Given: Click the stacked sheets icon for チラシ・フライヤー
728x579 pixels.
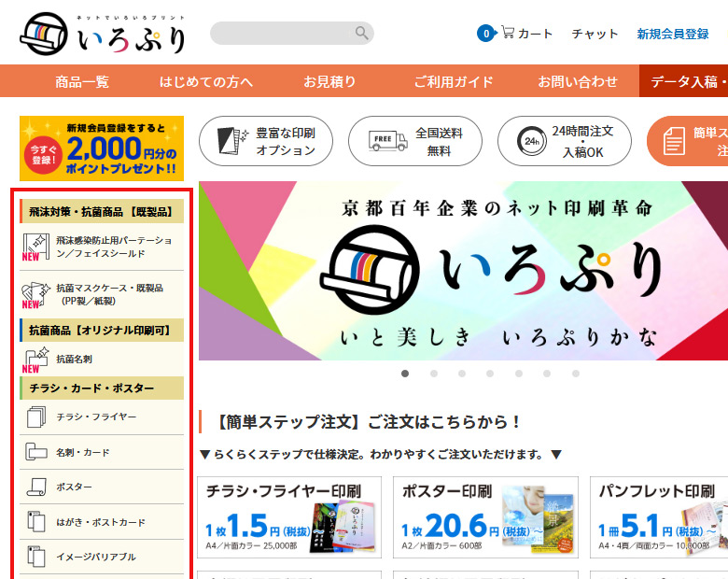Looking at the screenshot, I should click(x=36, y=417).
